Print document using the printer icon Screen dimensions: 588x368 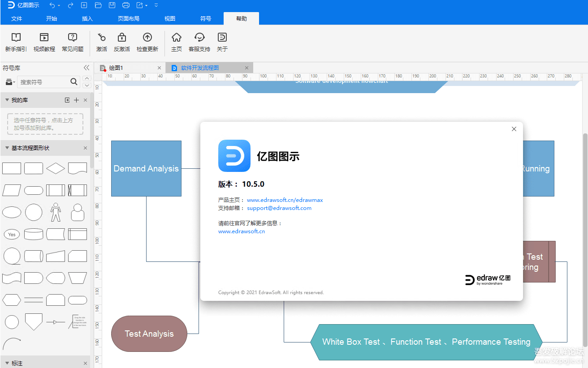[126, 5]
